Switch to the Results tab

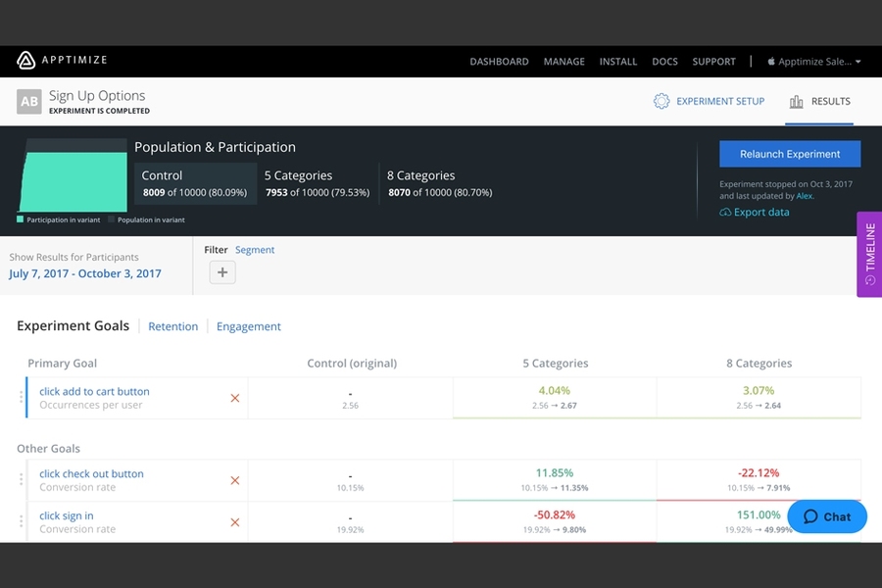[x=819, y=102]
